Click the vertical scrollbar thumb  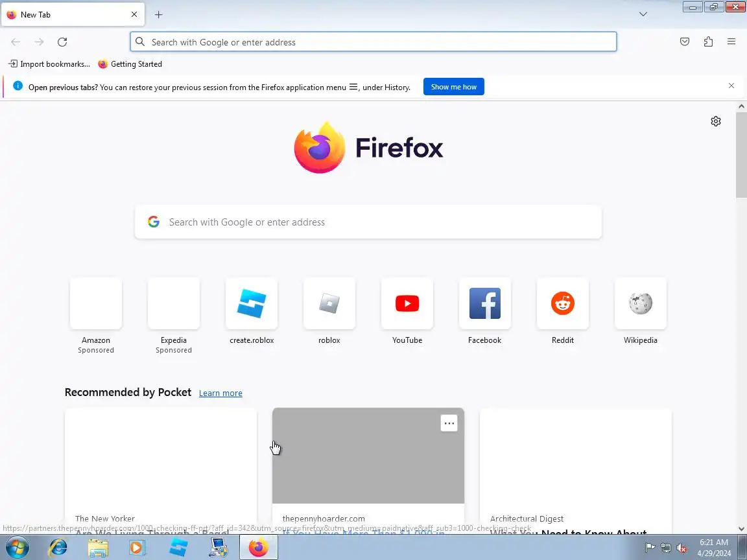click(x=741, y=155)
